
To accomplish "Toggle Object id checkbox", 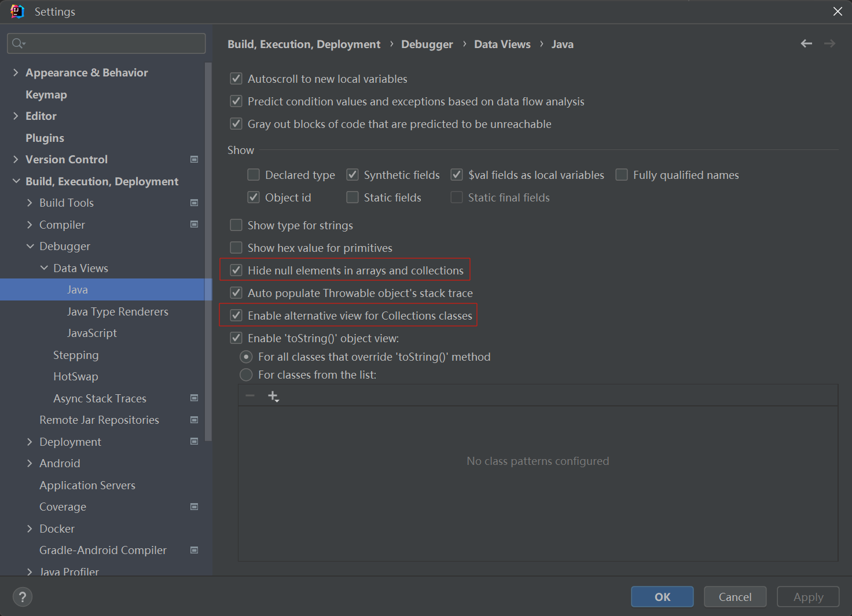I will [254, 197].
